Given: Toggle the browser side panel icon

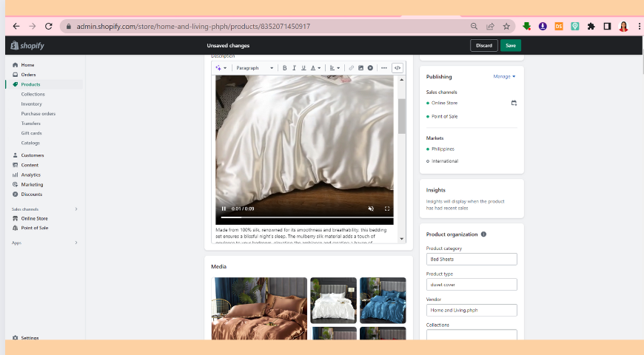Looking at the screenshot, I should pos(607,27).
